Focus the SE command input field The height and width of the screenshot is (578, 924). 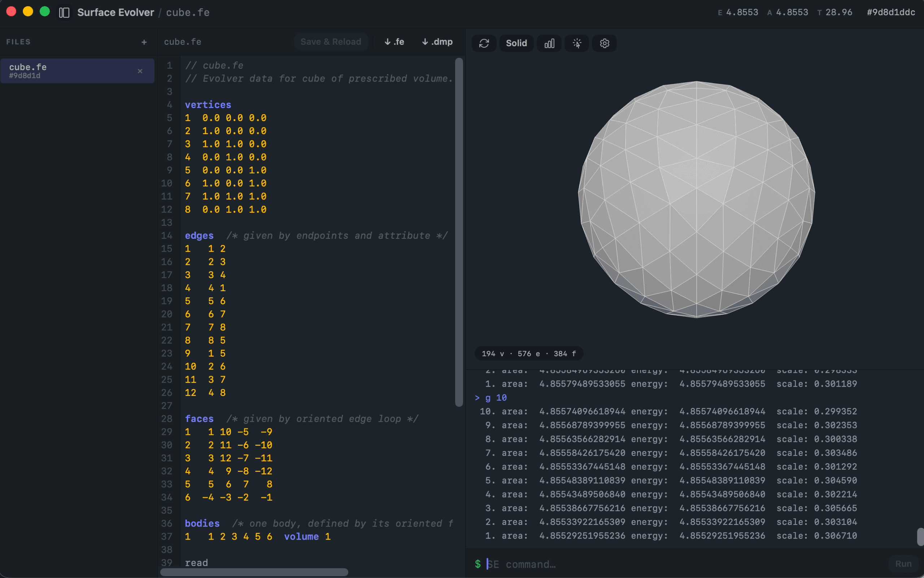pos(684,564)
